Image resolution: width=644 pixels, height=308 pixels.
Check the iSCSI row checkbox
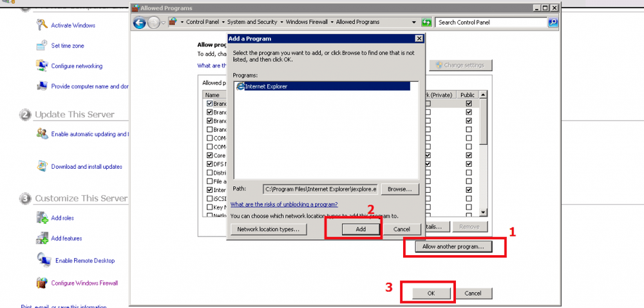click(x=210, y=198)
